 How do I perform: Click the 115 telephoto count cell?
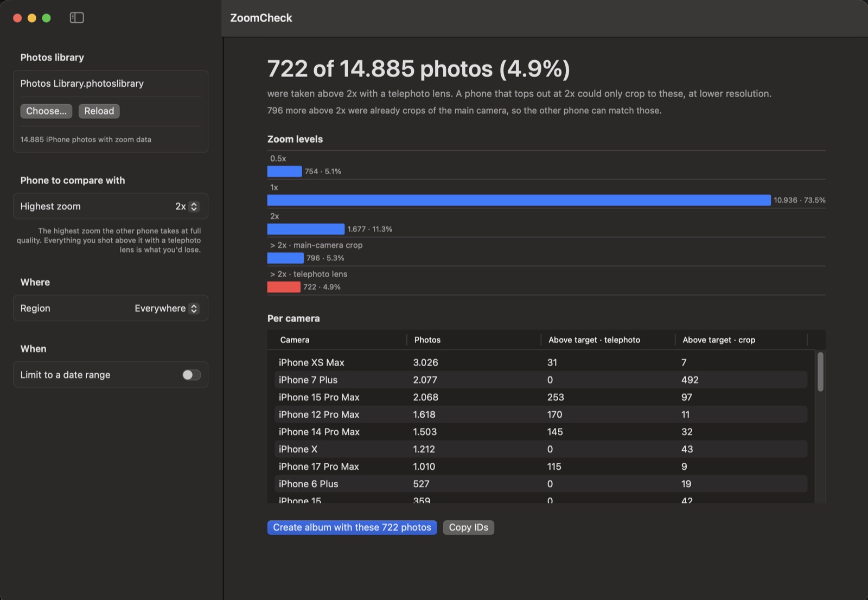(x=554, y=467)
